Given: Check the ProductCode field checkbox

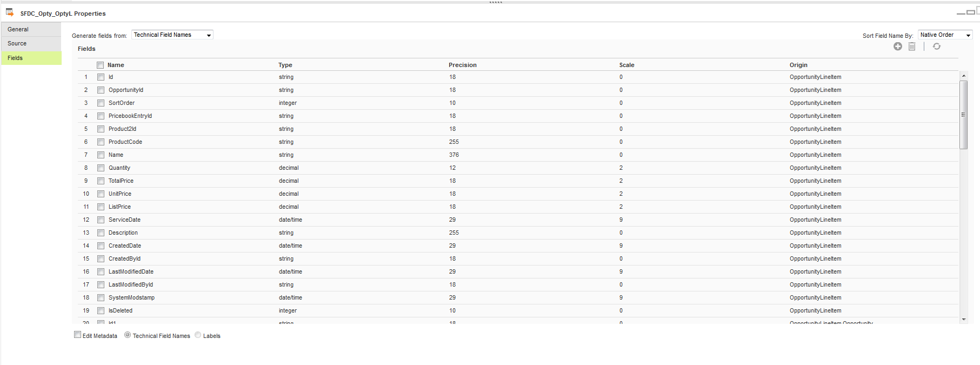Looking at the screenshot, I should (x=101, y=142).
